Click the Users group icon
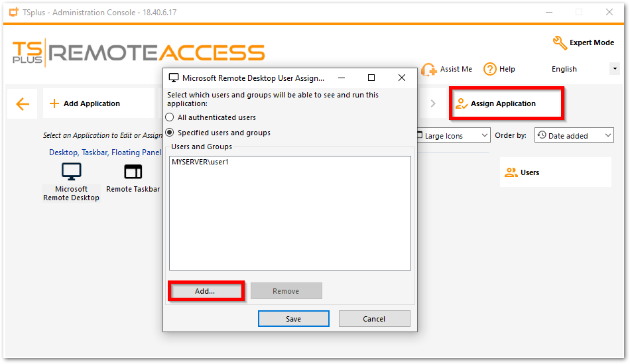 pyautogui.click(x=511, y=172)
